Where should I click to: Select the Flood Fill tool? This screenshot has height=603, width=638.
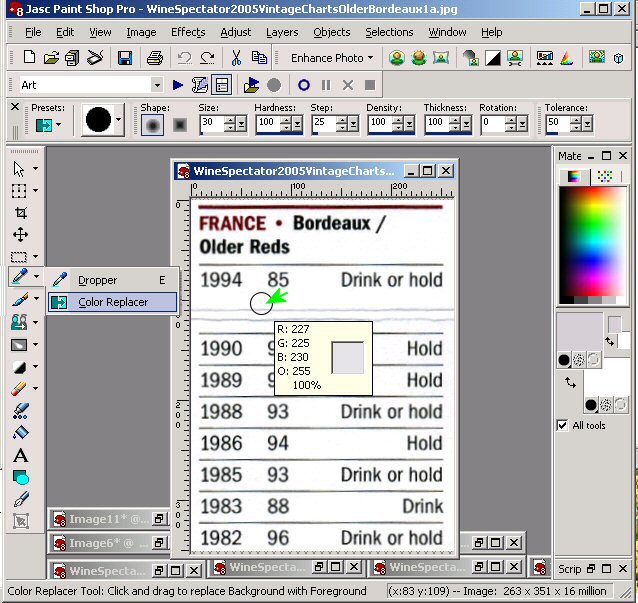(x=20, y=433)
